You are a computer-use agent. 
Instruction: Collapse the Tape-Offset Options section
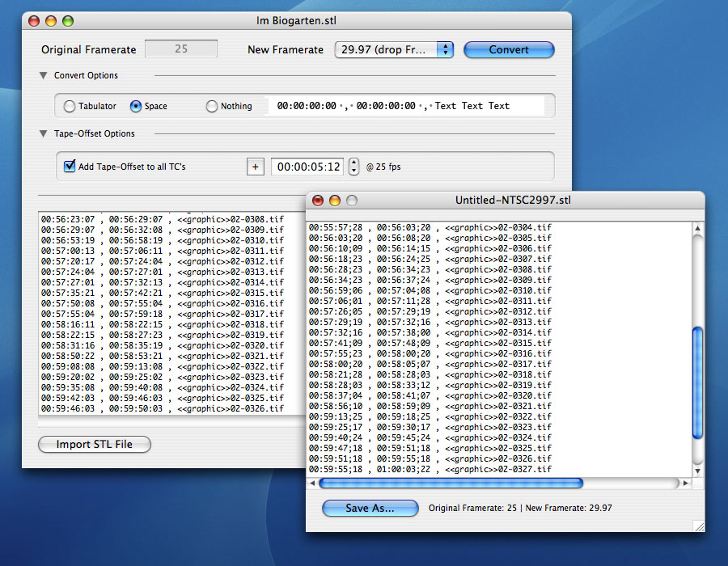click(43, 133)
